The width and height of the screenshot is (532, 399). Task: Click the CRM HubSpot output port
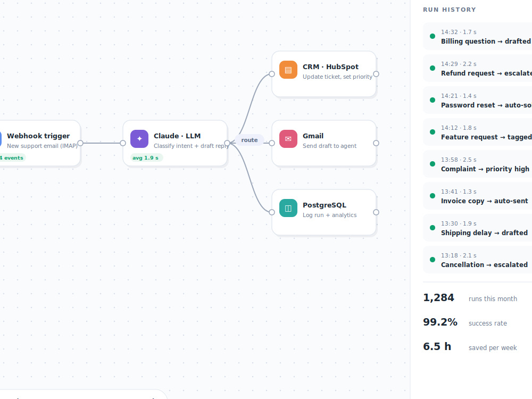(376, 74)
